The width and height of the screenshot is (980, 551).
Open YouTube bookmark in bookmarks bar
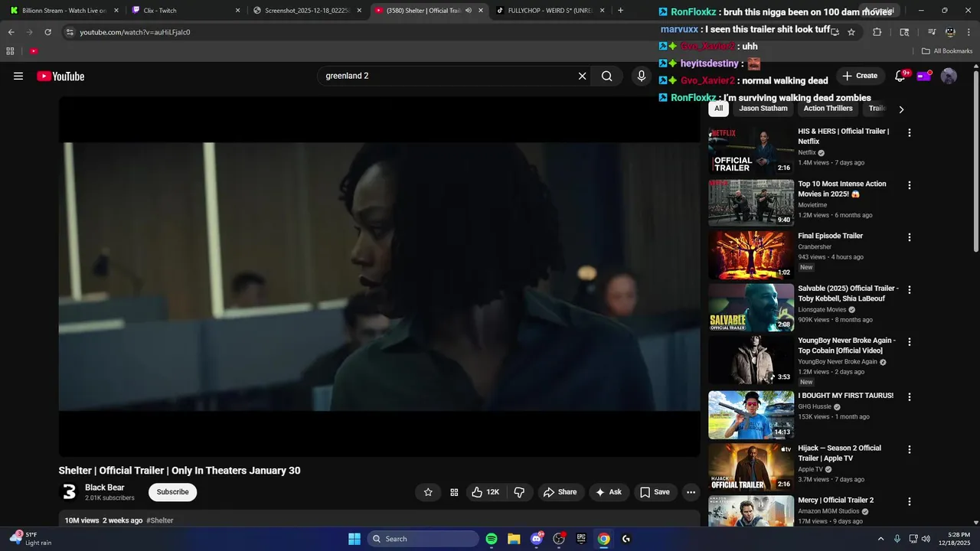[x=34, y=51]
